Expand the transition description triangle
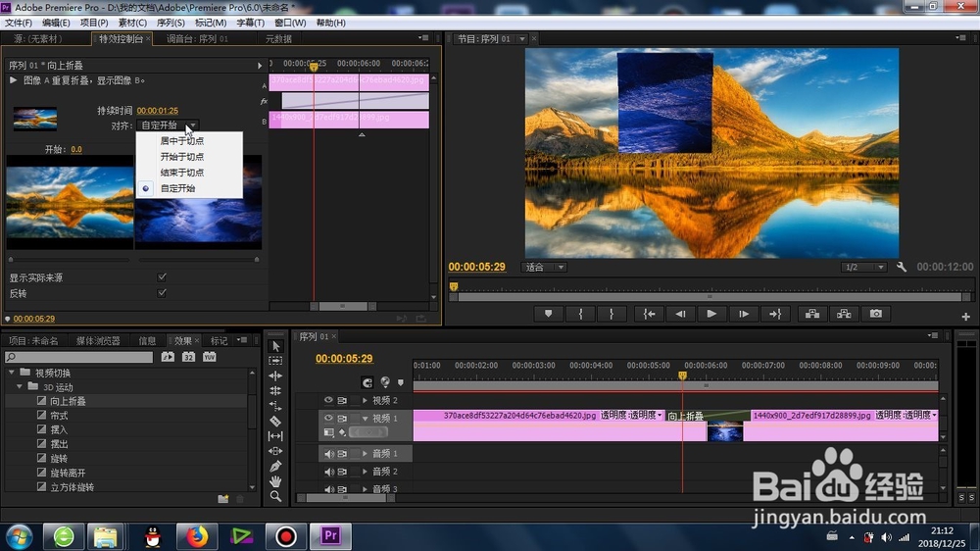Screen dimensions: 980x551 (13, 80)
